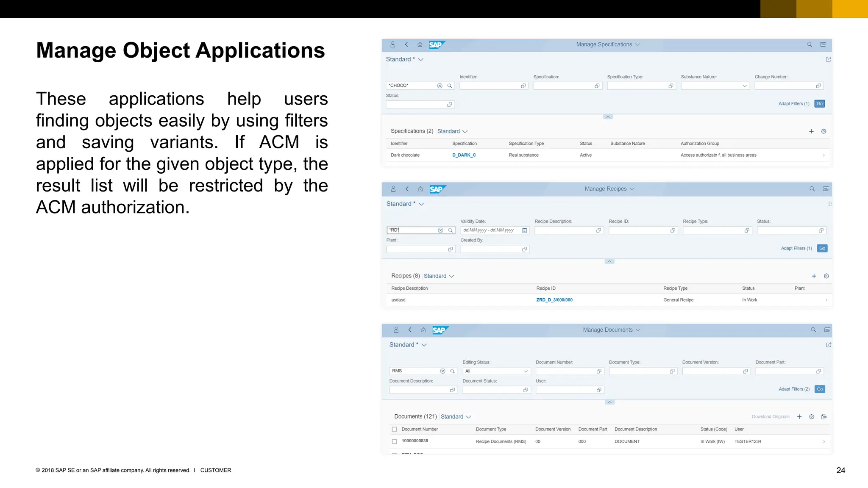Click TESTER1234 user cell

748,441
